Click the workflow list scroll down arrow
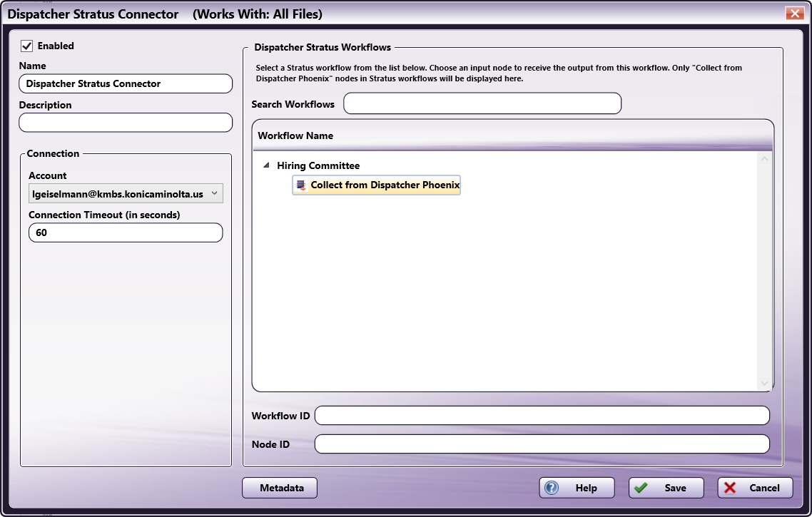This screenshot has width=812, height=517. (764, 384)
